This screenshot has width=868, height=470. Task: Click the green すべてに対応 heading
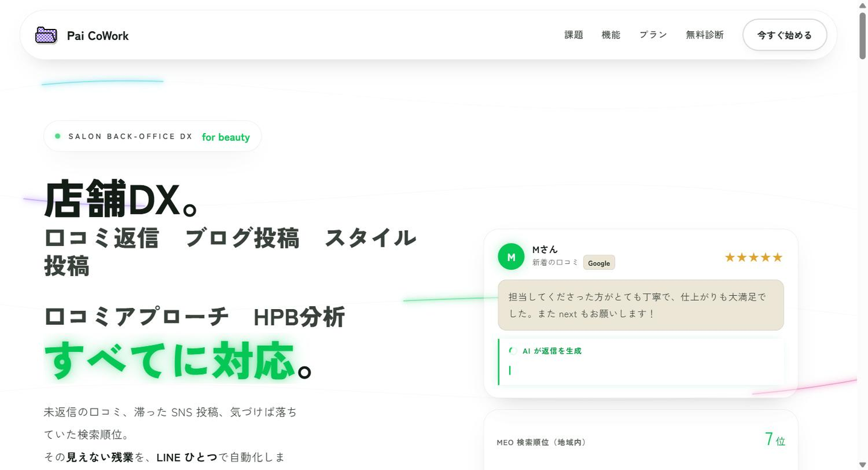point(169,360)
